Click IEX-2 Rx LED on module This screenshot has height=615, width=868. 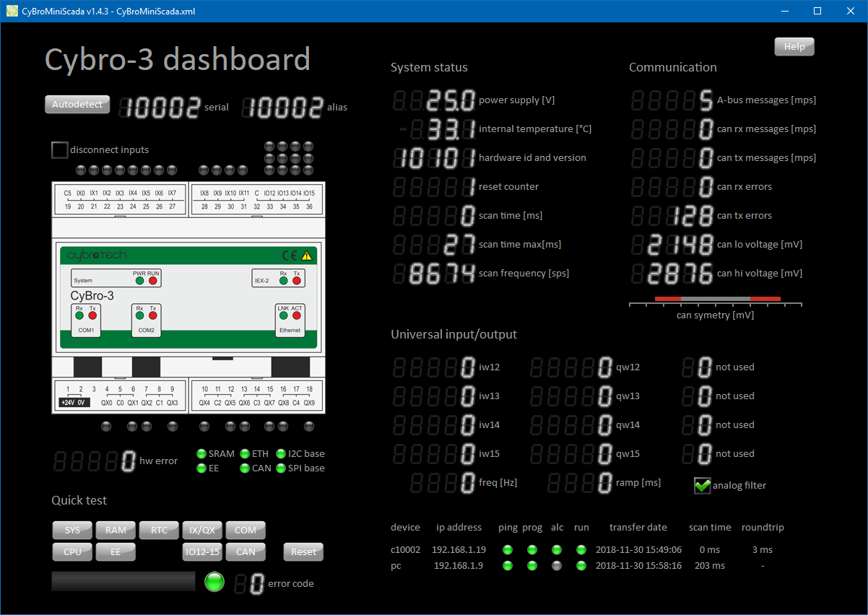click(284, 280)
